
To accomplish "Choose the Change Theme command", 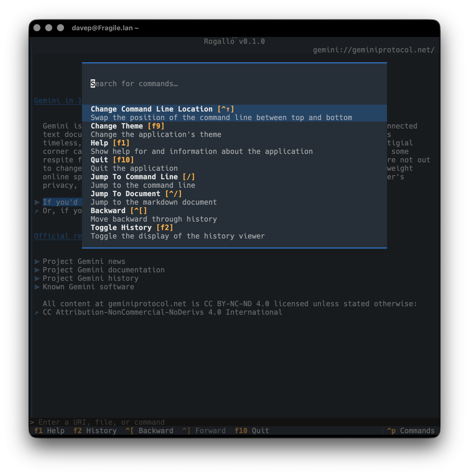I will tap(234, 130).
